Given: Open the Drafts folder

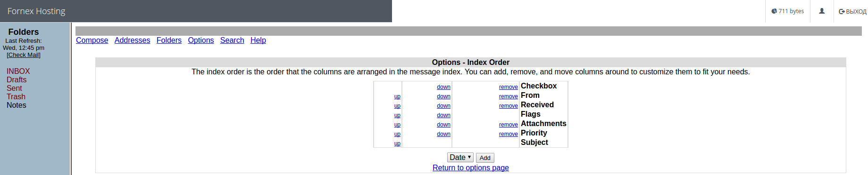Looking at the screenshot, I should pyautogui.click(x=17, y=80).
